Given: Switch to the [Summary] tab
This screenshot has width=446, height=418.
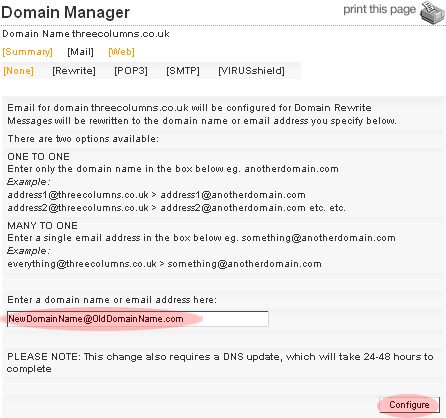Looking at the screenshot, I should pos(27,52).
